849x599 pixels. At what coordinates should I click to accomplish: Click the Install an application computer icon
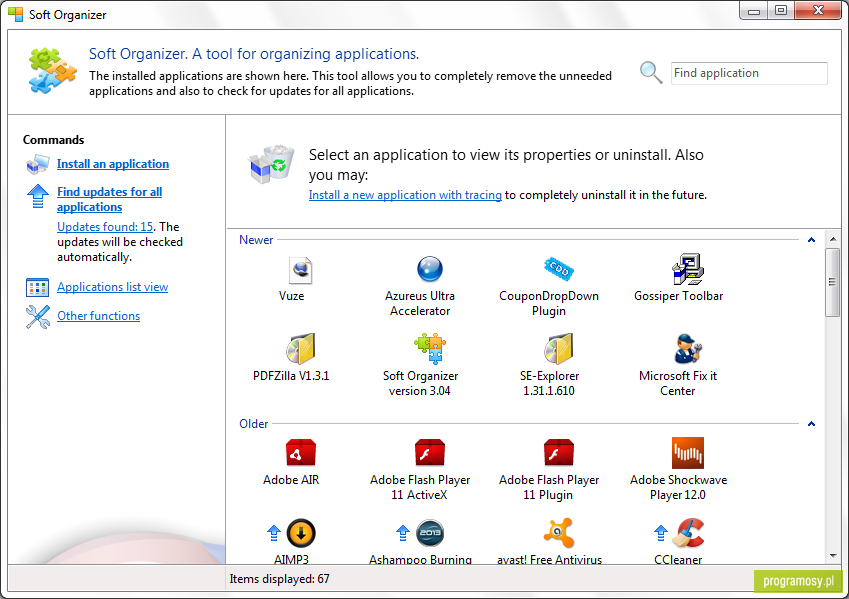point(38,165)
